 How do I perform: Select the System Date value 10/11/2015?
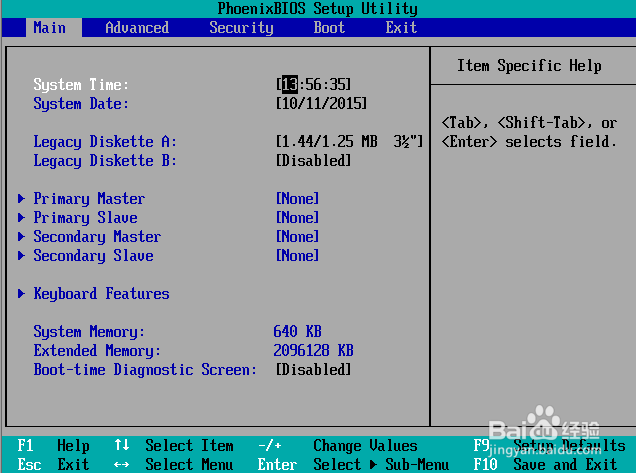(321, 103)
